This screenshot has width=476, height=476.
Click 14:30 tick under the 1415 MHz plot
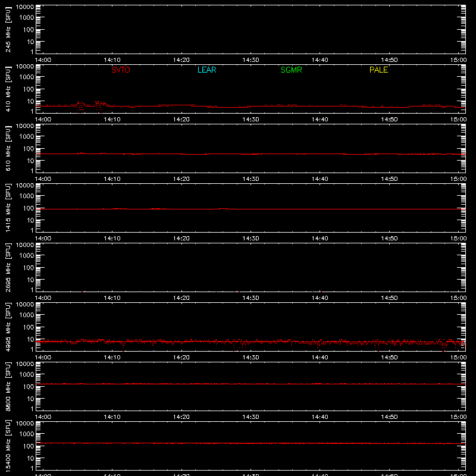[250, 239]
